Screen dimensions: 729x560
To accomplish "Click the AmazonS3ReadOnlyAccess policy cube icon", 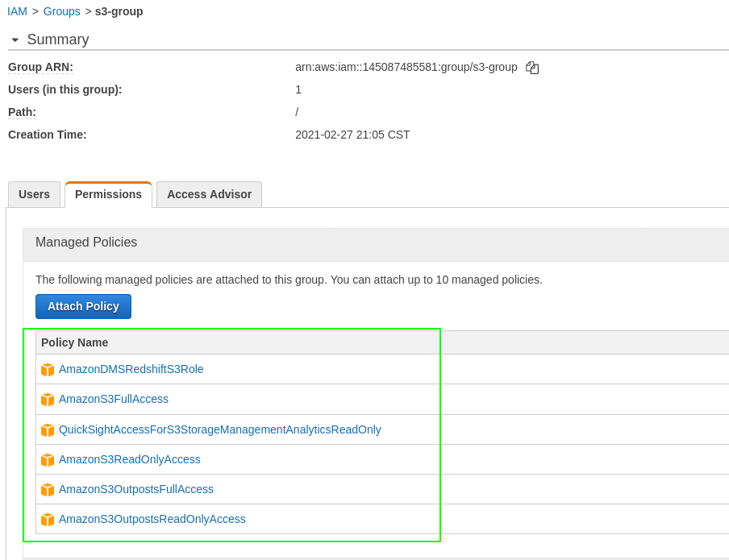I will (x=48, y=459).
